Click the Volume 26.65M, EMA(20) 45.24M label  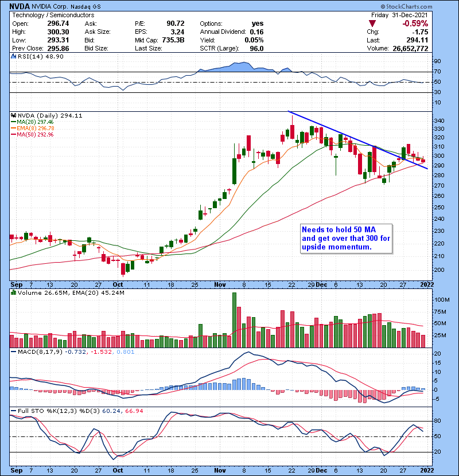point(71,293)
